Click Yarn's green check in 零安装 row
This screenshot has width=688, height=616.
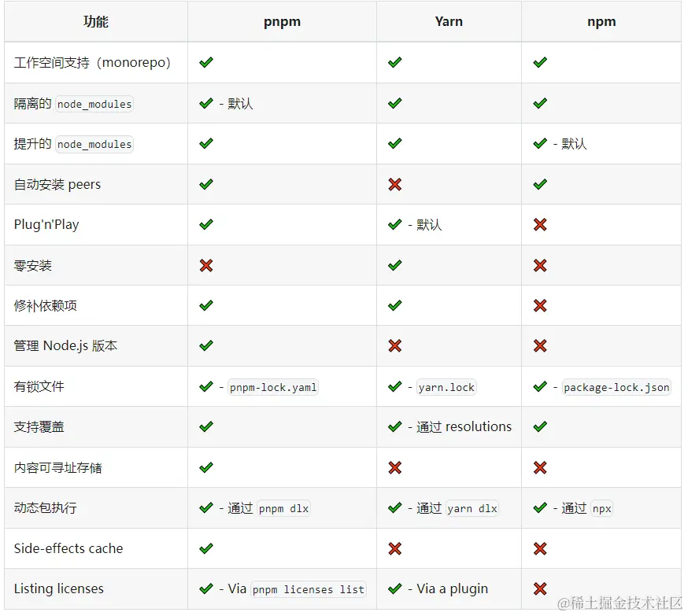(395, 266)
